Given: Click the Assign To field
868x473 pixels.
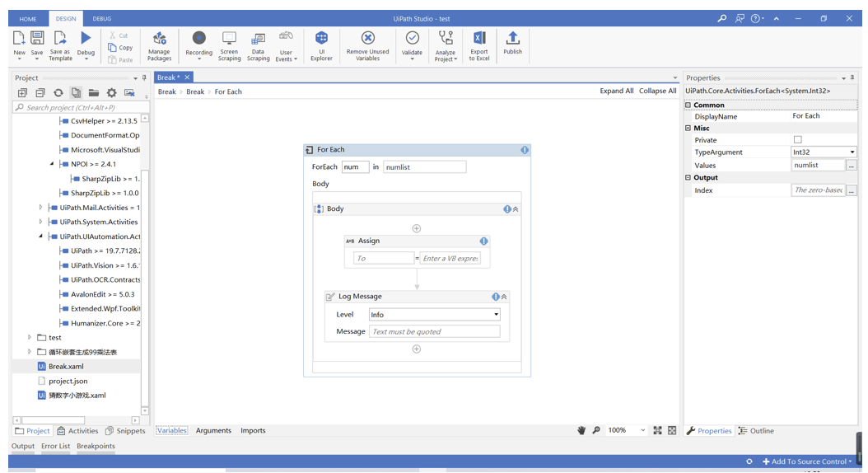Looking at the screenshot, I should [x=384, y=258].
